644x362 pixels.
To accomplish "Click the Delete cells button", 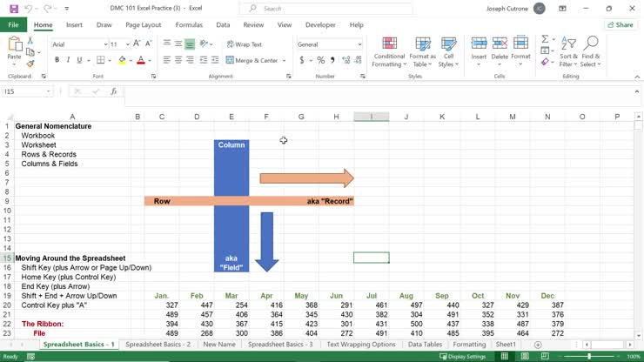I will pyautogui.click(x=500, y=51).
